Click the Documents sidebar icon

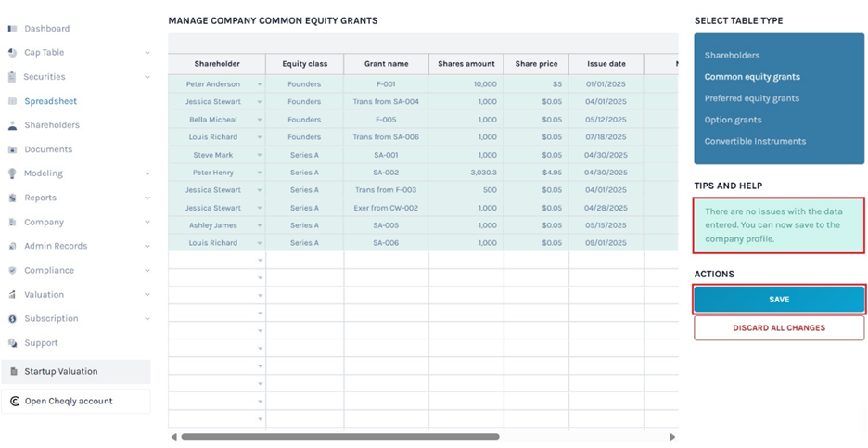(12, 149)
